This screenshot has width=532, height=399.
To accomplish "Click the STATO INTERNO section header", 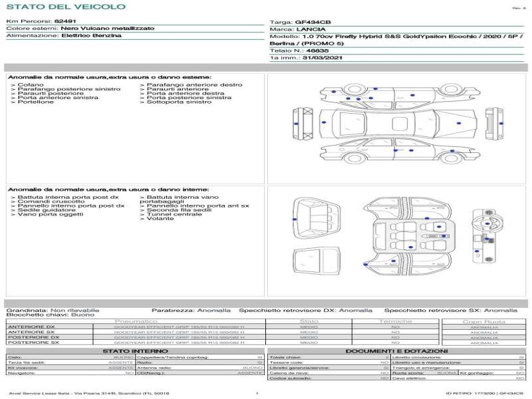I will (136, 351).
